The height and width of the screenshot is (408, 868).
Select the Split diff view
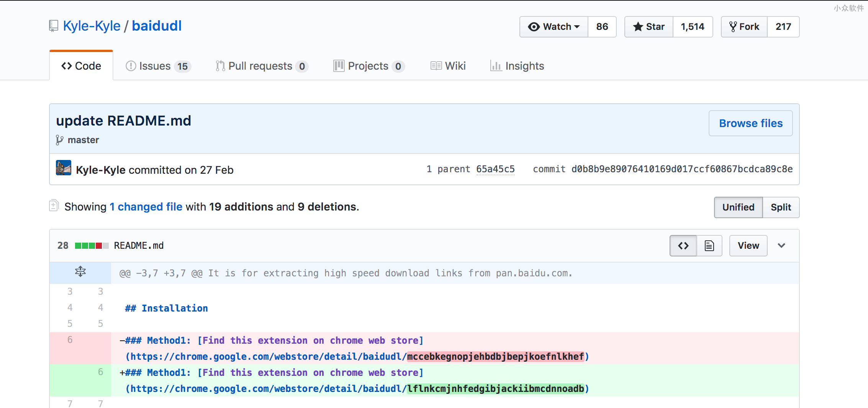coord(781,207)
